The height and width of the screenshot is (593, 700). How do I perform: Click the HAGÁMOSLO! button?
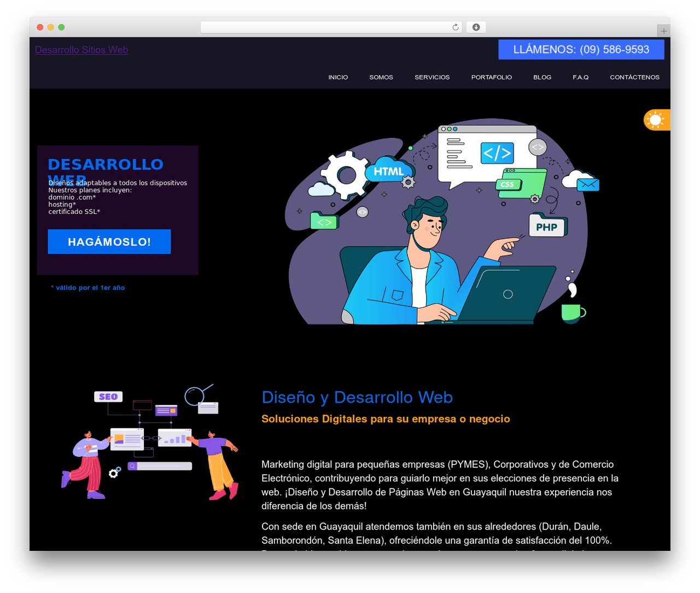(109, 242)
